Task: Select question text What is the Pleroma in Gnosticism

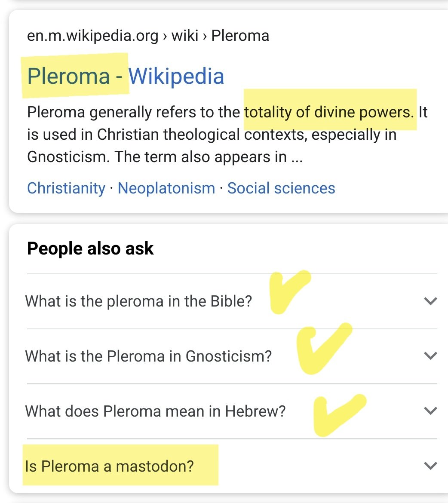Action: [148, 356]
